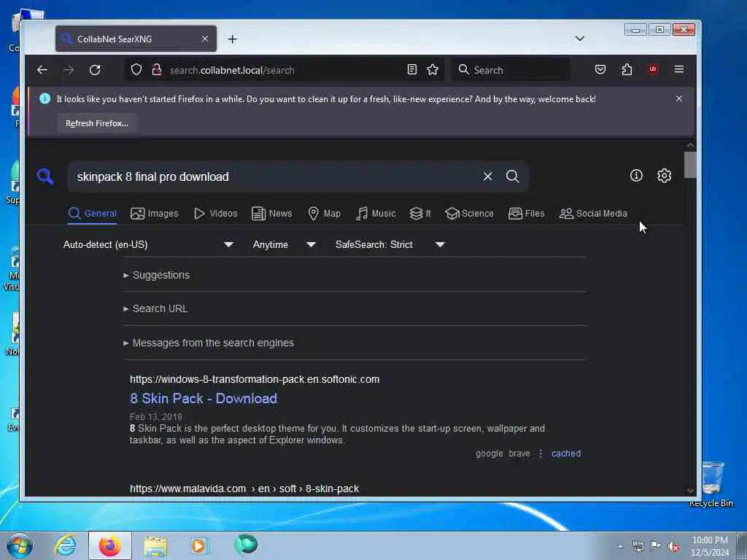The height and width of the screenshot is (560, 747).
Task: Switch to the Map category
Action: point(324,214)
